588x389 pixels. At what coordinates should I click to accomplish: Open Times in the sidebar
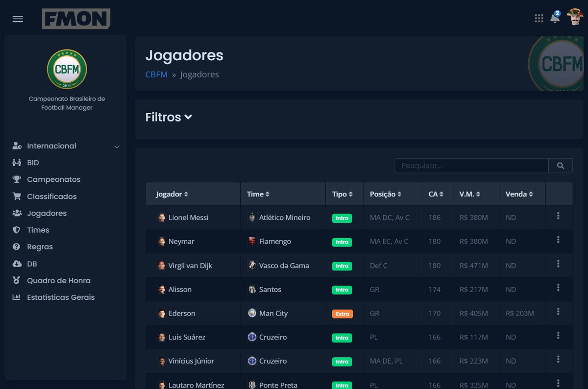(x=38, y=230)
